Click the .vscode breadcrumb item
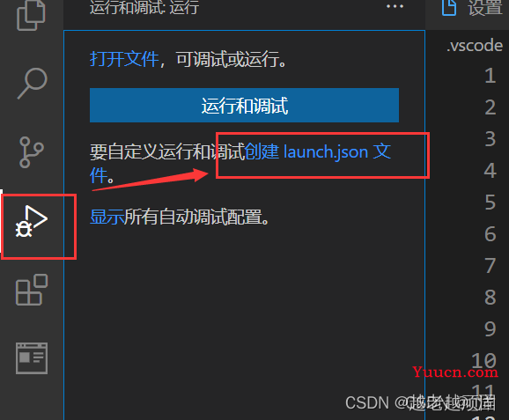509x420 pixels. (475, 45)
